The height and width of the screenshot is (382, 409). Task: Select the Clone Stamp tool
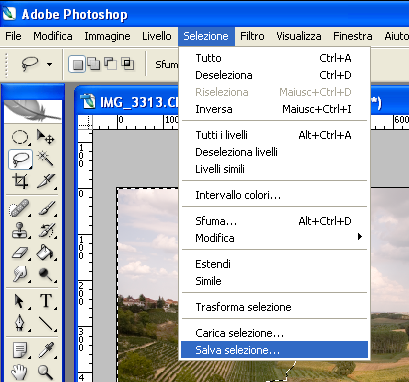(x=20, y=230)
